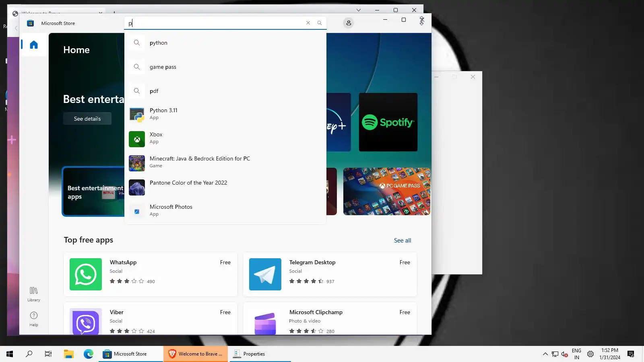Open the Spotify tile

click(388, 122)
